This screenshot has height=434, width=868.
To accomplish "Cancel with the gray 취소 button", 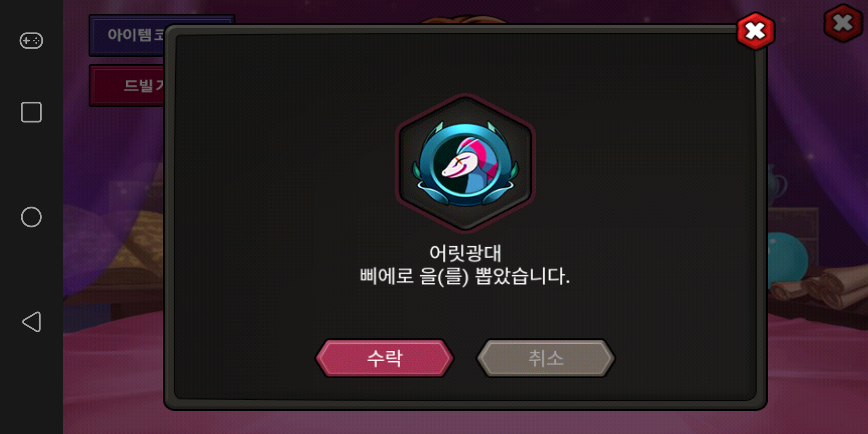I will 546,358.
